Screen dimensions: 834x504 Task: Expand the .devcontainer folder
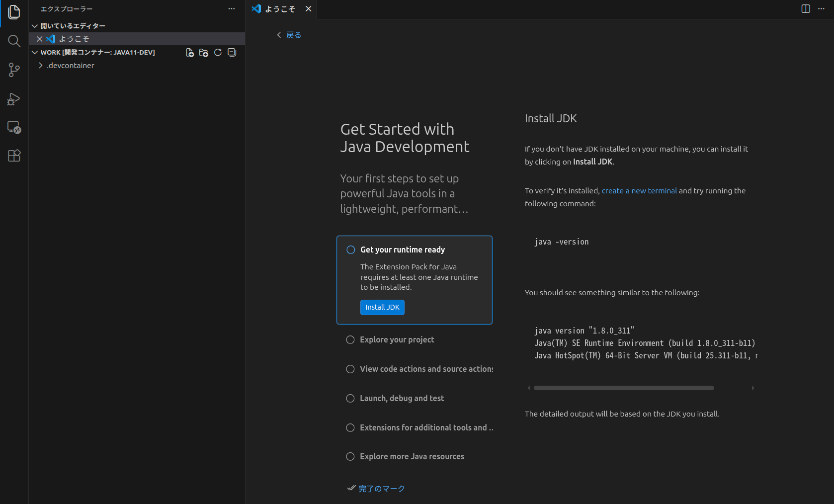pyautogui.click(x=70, y=66)
